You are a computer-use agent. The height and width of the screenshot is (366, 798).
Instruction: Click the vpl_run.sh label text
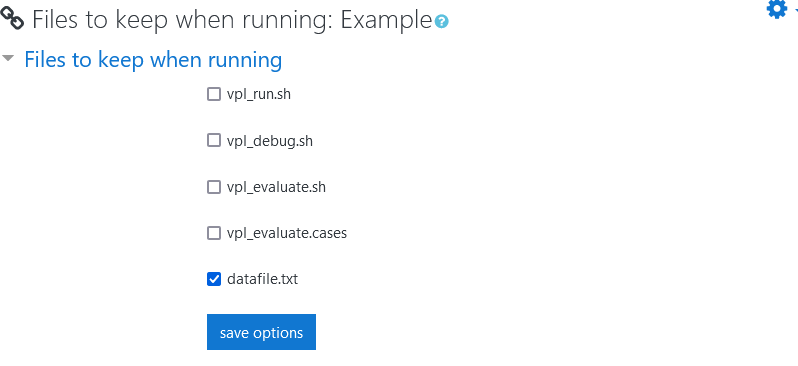pyautogui.click(x=259, y=95)
